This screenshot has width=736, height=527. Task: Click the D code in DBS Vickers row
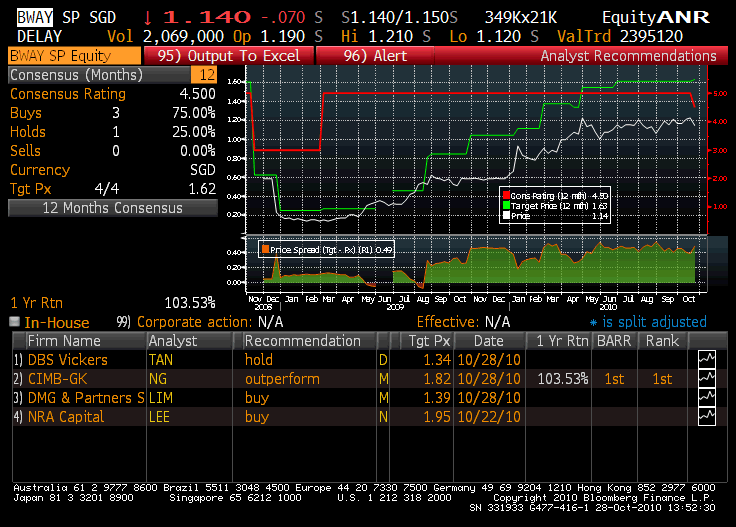(x=383, y=360)
